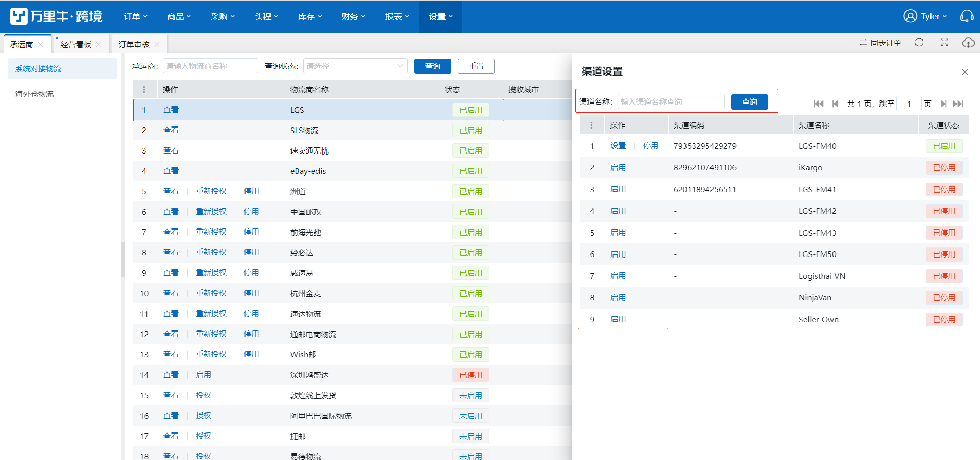This screenshot has width=980, height=460.
Task: Click 启用 for channel LGS-FM41
Action: tap(618, 189)
